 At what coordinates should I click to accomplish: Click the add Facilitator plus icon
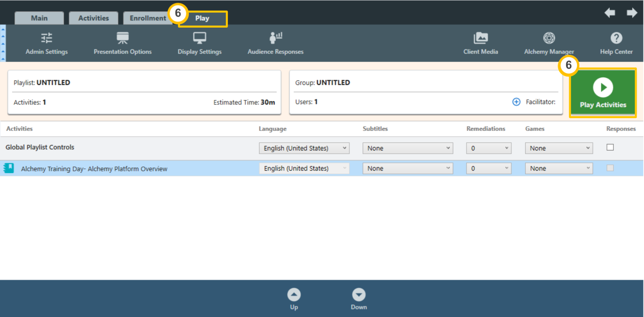pyautogui.click(x=516, y=102)
